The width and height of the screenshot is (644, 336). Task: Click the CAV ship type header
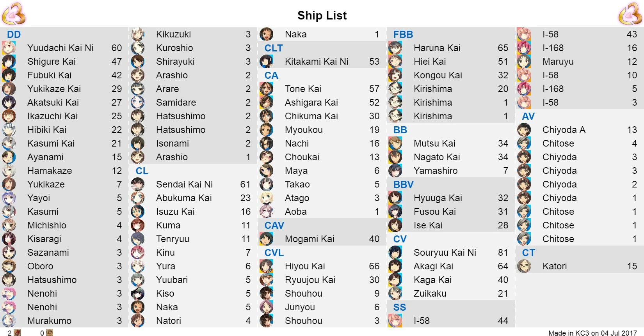click(274, 225)
